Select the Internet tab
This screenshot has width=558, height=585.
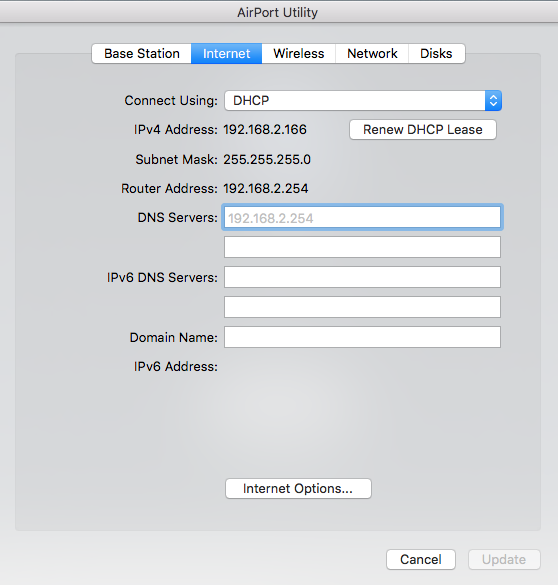pos(226,54)
